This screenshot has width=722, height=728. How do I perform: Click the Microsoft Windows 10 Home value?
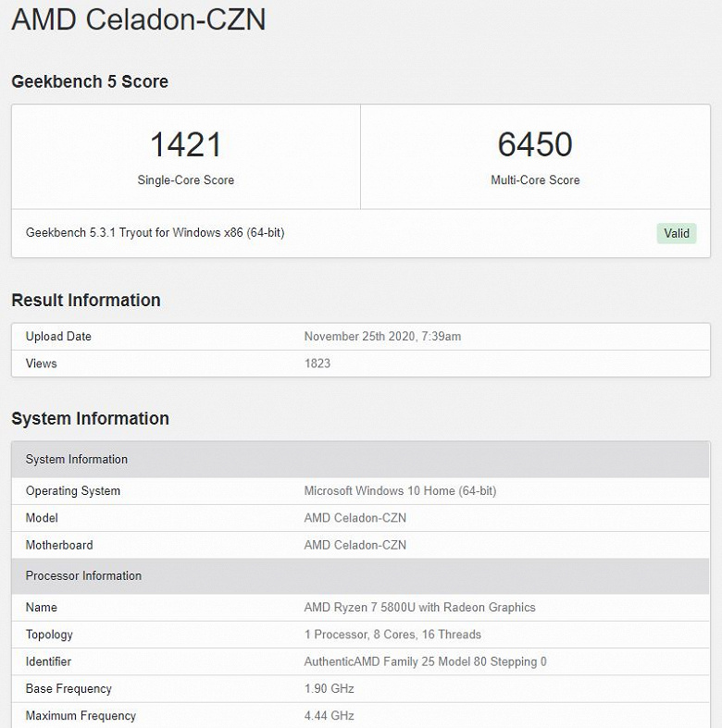(400, 491)
